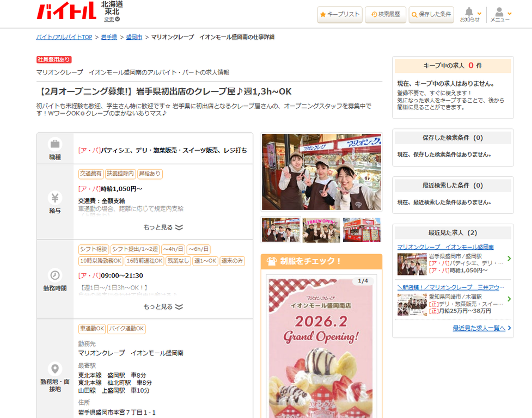532x418 pixels.
Task: Click 保存した検索条件 (0) header
Action: point(452,138)
